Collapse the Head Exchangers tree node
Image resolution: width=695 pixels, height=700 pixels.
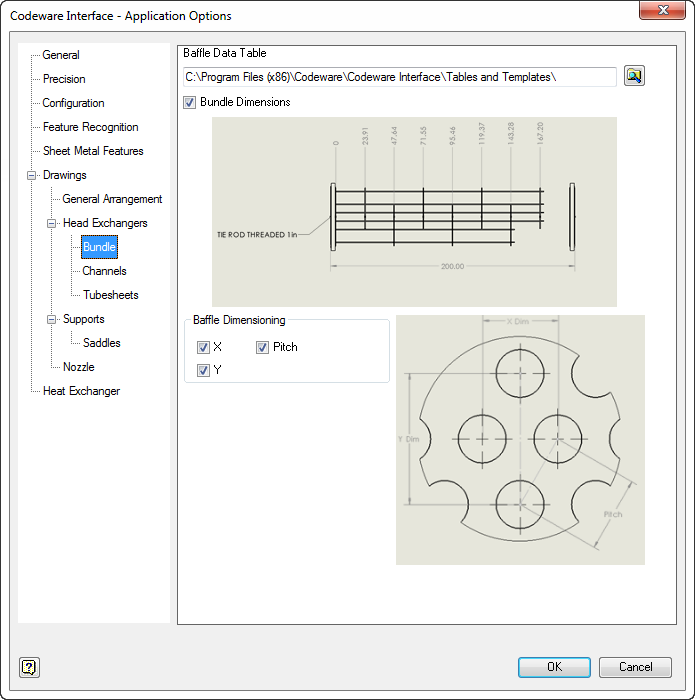click(51, 223)
